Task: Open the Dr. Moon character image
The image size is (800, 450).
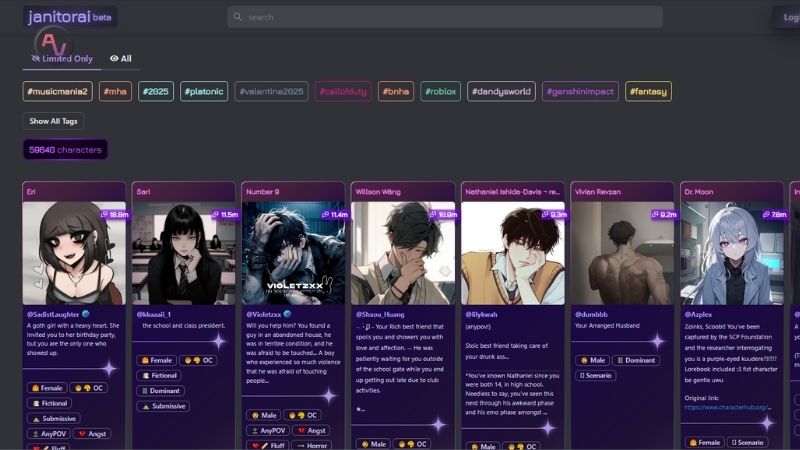Action: (732, 253)
